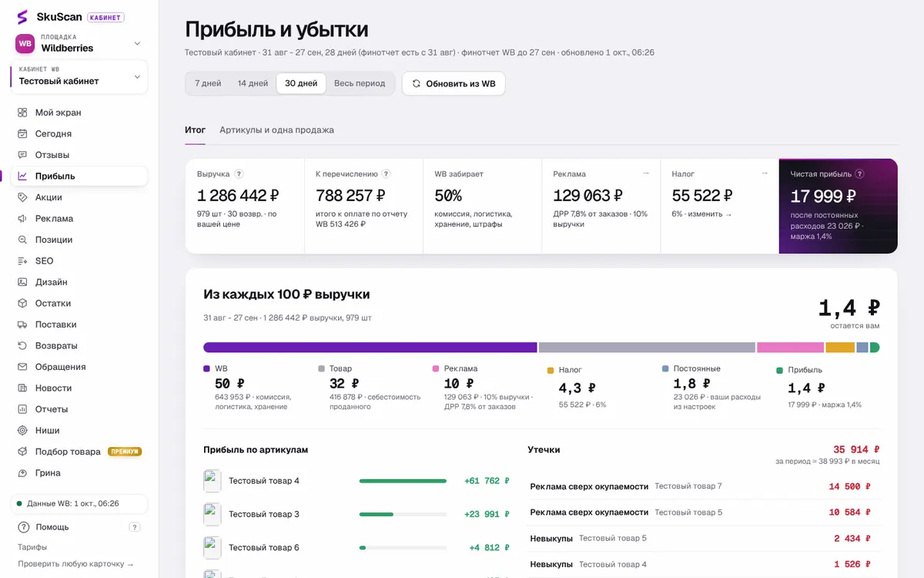Click the gray Товар segment of revenue bar

(x=647, y=348)
